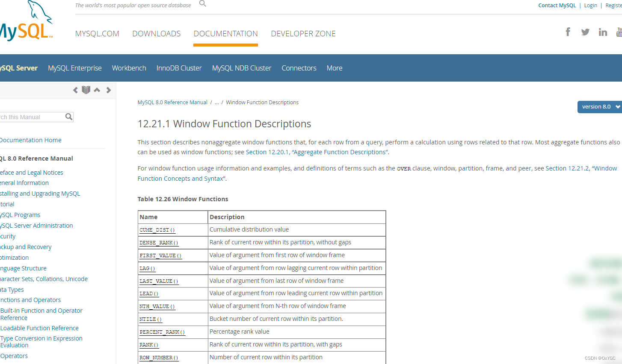Open the Workbench menu item
Screen dimensions: 622x364
point(129,68)
